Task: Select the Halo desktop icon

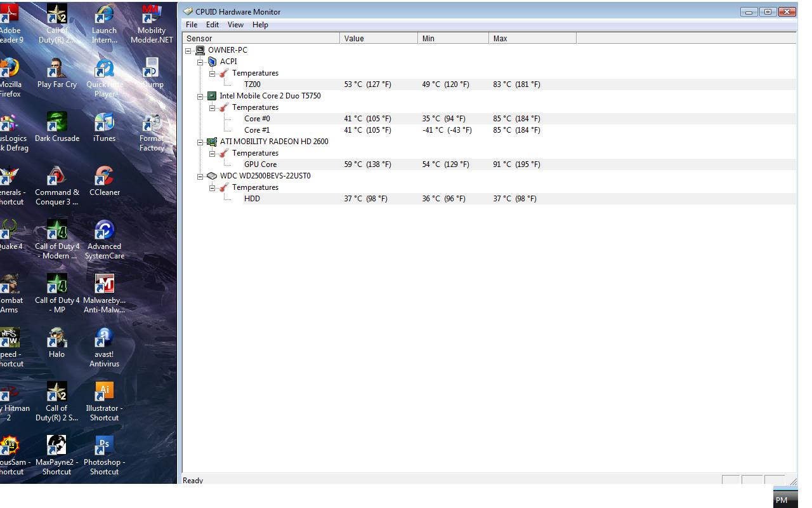Action: click(57, 344)
